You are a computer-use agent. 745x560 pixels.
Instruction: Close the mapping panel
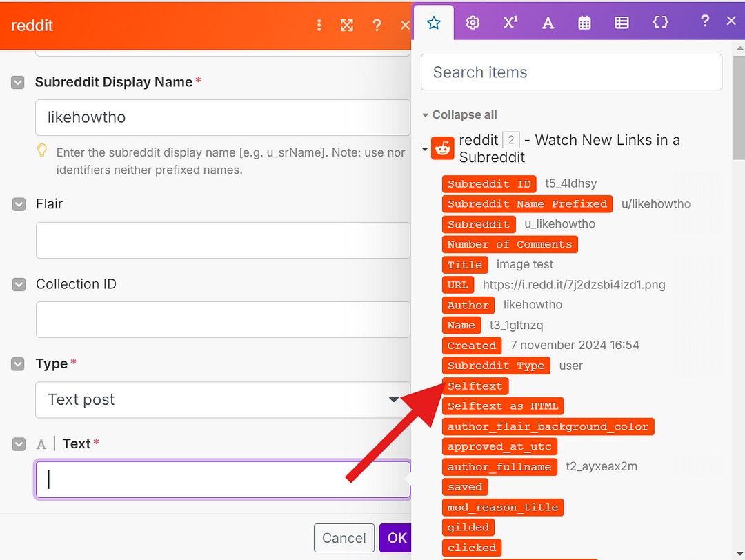(x=731, y=21)
